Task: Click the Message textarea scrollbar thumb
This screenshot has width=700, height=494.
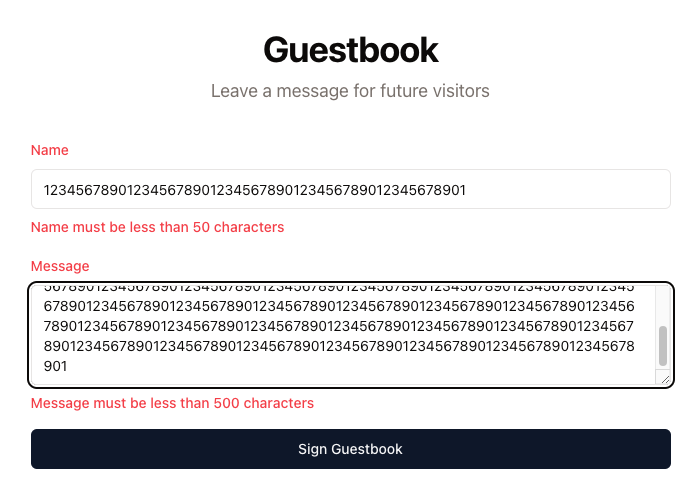Action: click(x=663, y=346)
